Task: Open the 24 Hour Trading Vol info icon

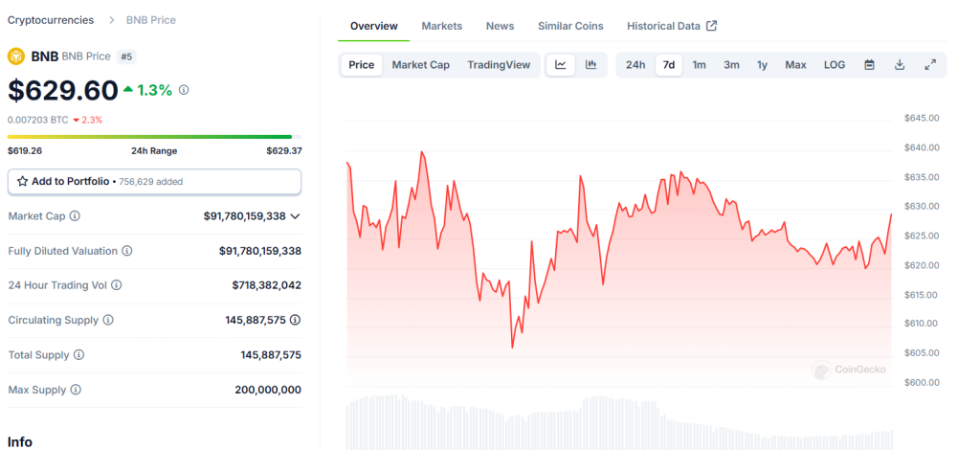Action: (x=116, y=285)
